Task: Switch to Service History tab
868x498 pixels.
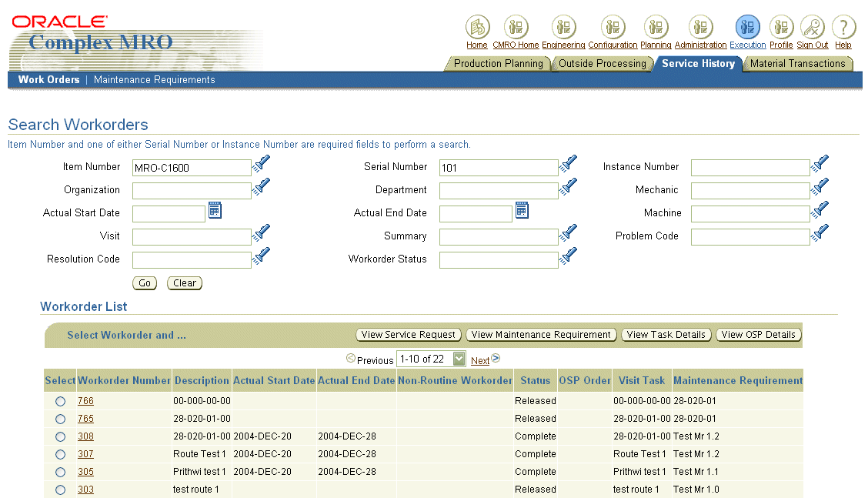Action: point(698,64)
